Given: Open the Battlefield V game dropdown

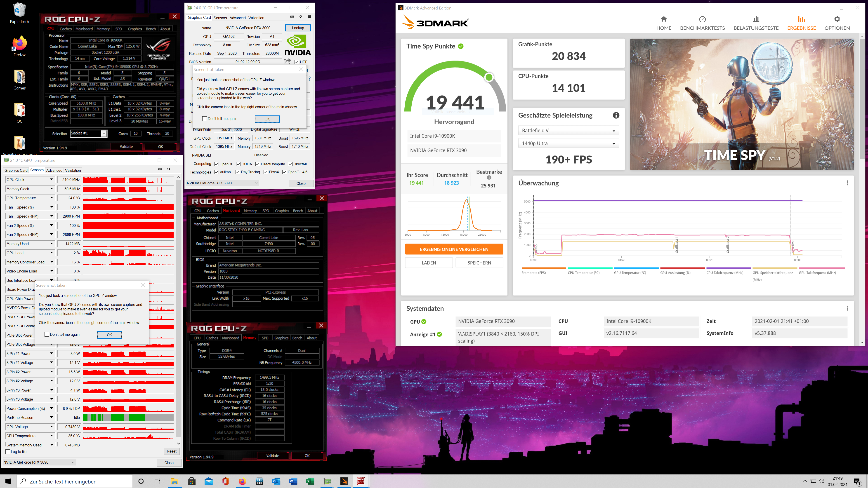Looking at the screenshot, I should (x=568, y=130).
